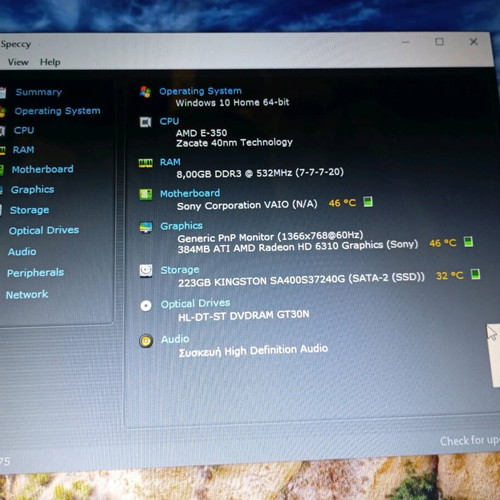500x500 pixels.
Task: Click the CPU chip icon in summary
Action: click(x=145, y=122)
